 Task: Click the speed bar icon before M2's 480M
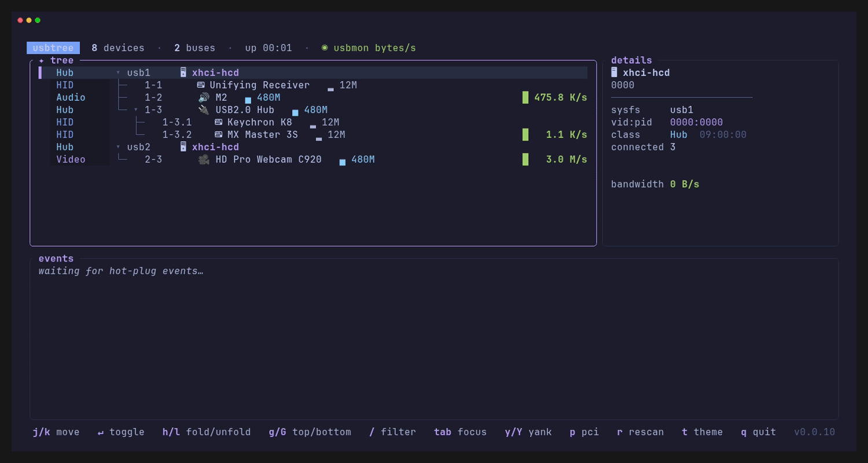pos(248,100)
